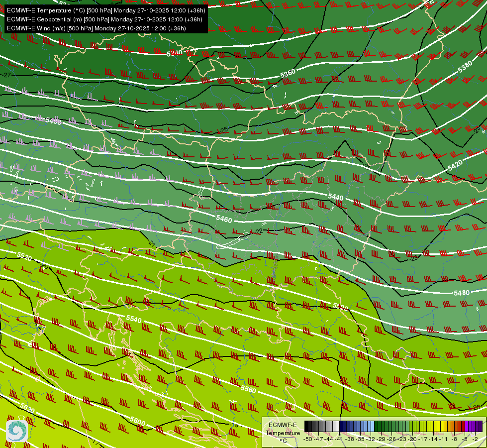This screenshot has height=448, width=487.
Task: Click the -25 isotherm label on the map
Action: point(224,130)
